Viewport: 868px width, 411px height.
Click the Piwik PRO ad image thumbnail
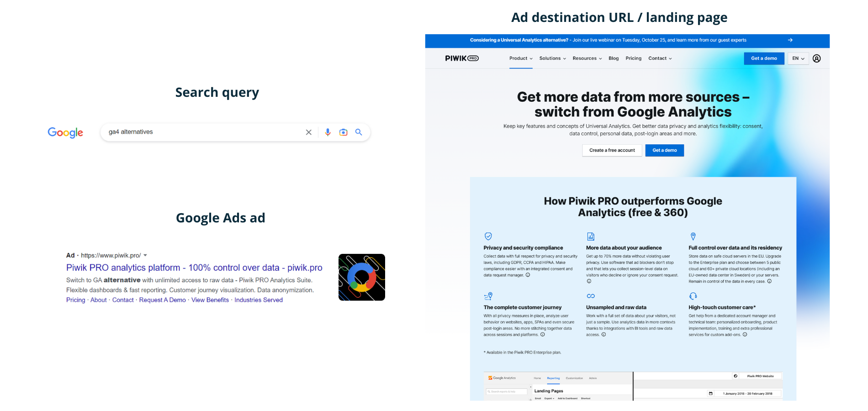click(362, 277)
